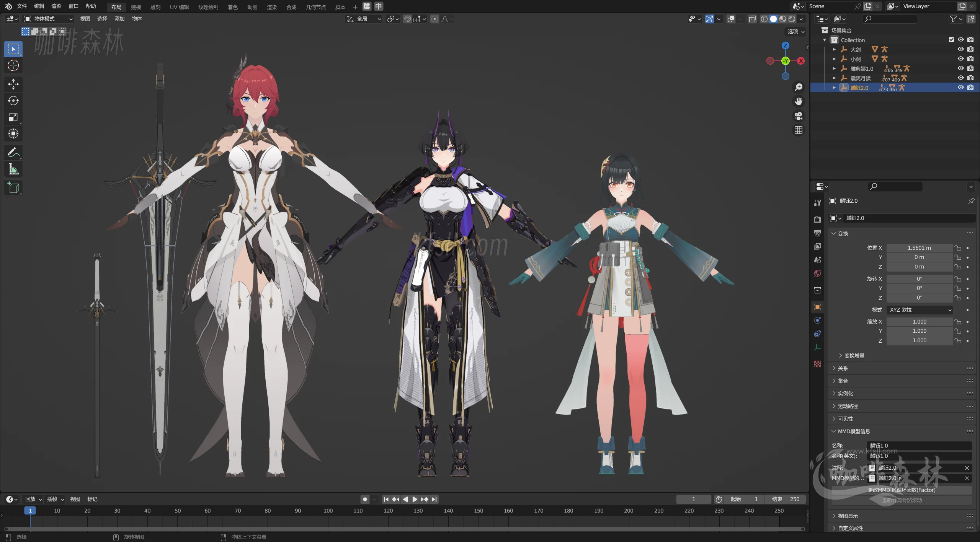Open the Render properties tab
This screenshot has height=542, width=980.
[817, 220]
